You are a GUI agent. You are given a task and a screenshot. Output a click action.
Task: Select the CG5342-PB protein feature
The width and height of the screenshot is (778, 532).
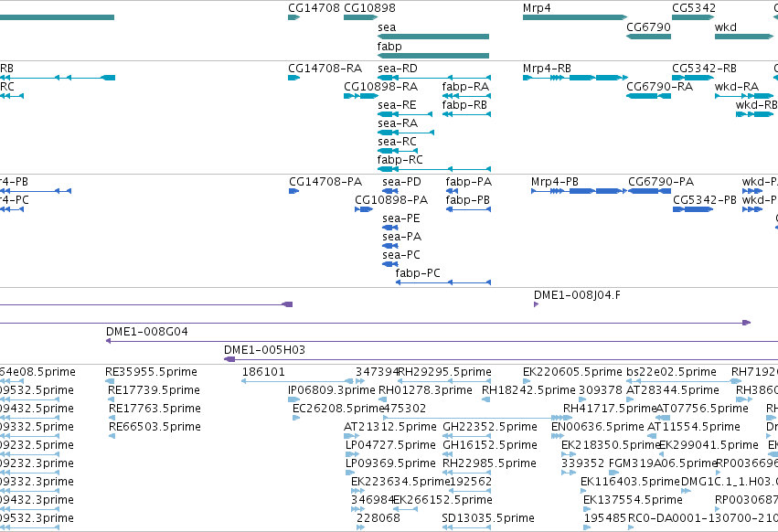pyautogui.click(x=693, y=209)
